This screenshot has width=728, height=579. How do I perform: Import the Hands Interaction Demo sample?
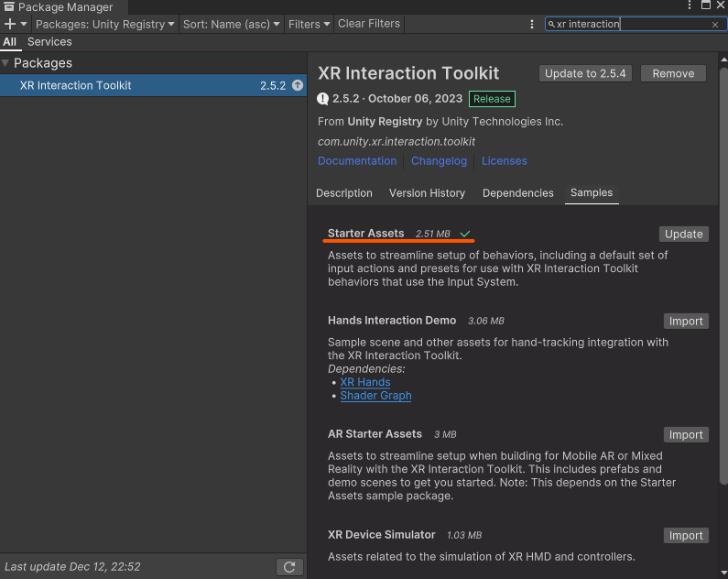(685, 322)
